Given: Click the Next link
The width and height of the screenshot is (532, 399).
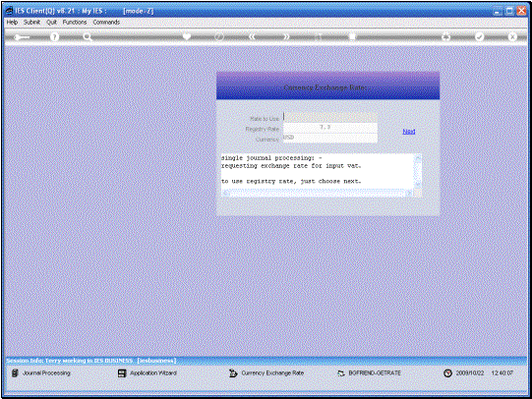Looking at the screenshot, I should click(409, 132).
